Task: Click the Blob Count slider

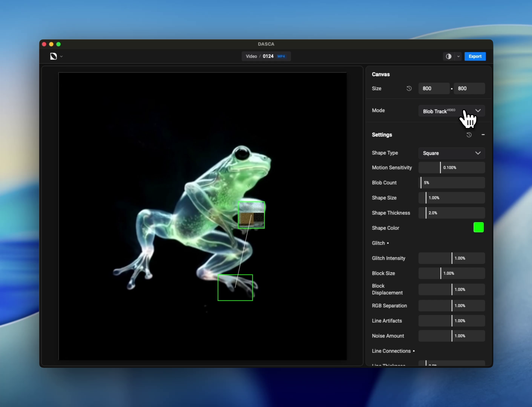Action: coord(451,183)
